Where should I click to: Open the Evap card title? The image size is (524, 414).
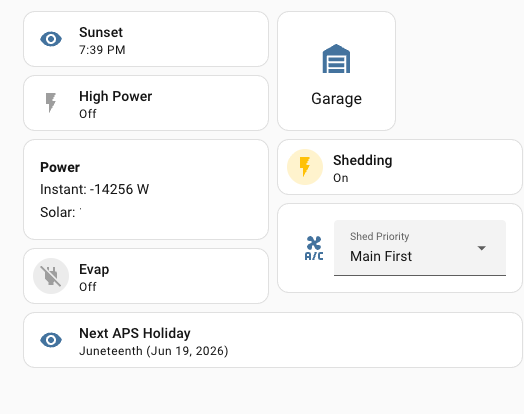(94, 269)
